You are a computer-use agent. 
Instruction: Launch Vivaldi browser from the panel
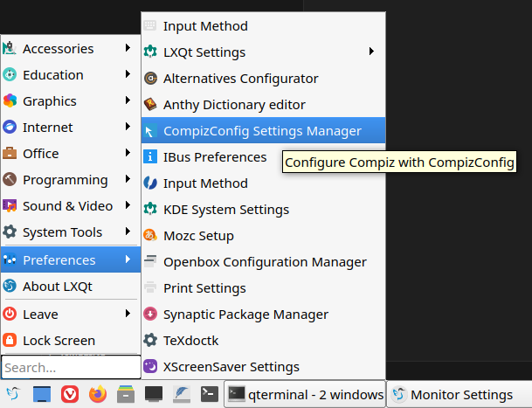click(x=70, y=394)
